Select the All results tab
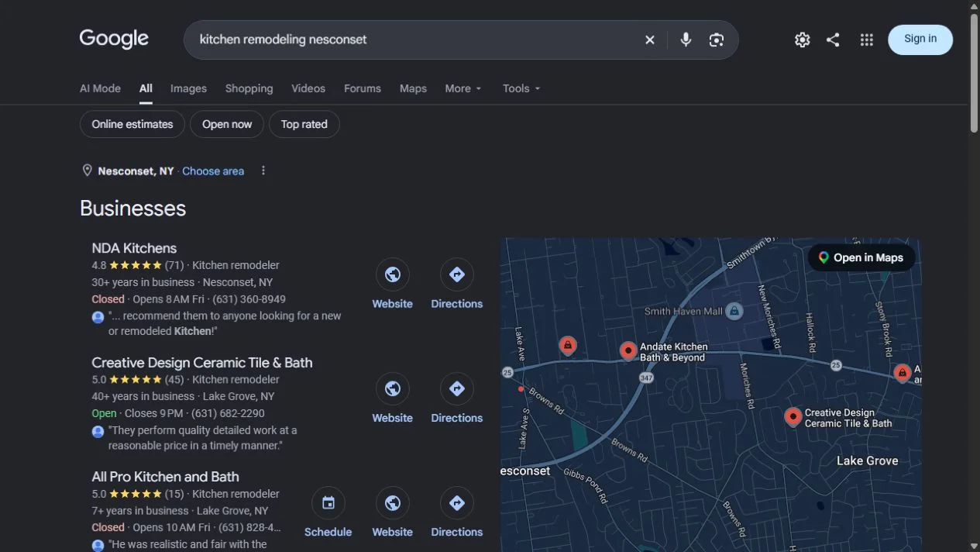 pyautogui.click(x=146, y=88)
